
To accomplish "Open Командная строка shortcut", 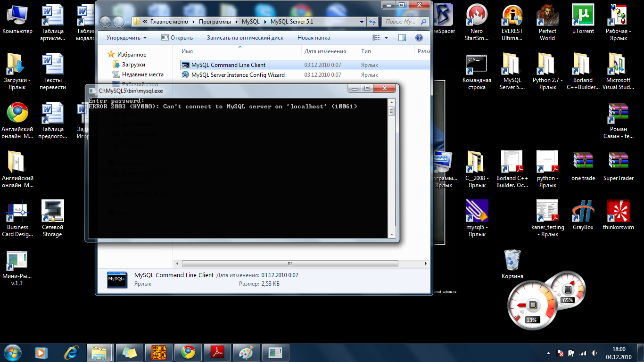I will tap(477, 71).
